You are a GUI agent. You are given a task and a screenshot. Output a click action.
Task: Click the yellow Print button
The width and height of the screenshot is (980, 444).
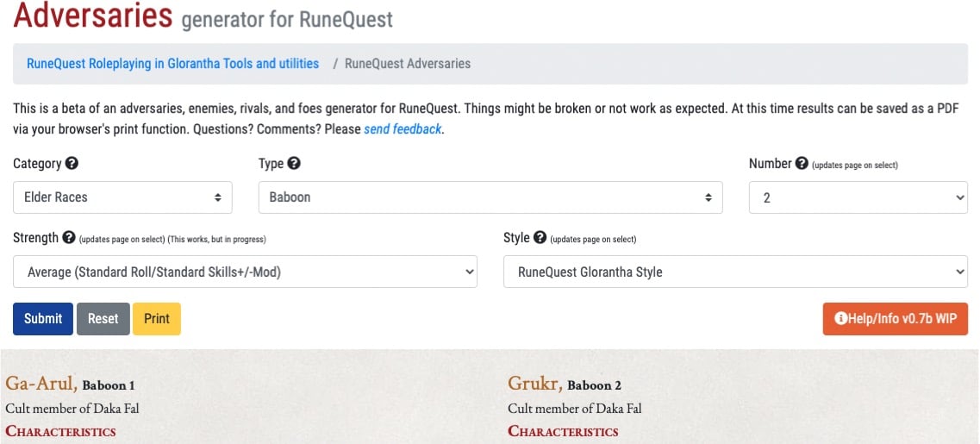tap(157, 319)
